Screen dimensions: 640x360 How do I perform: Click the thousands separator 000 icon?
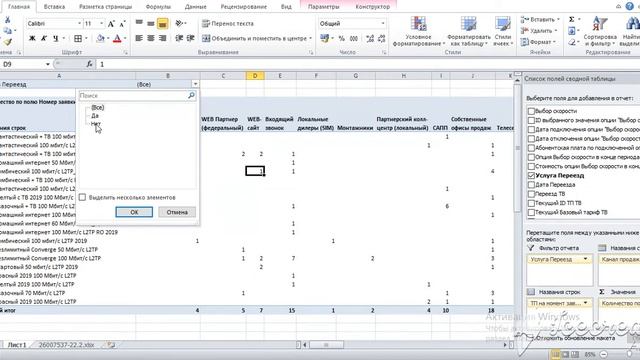coord(354,38)
